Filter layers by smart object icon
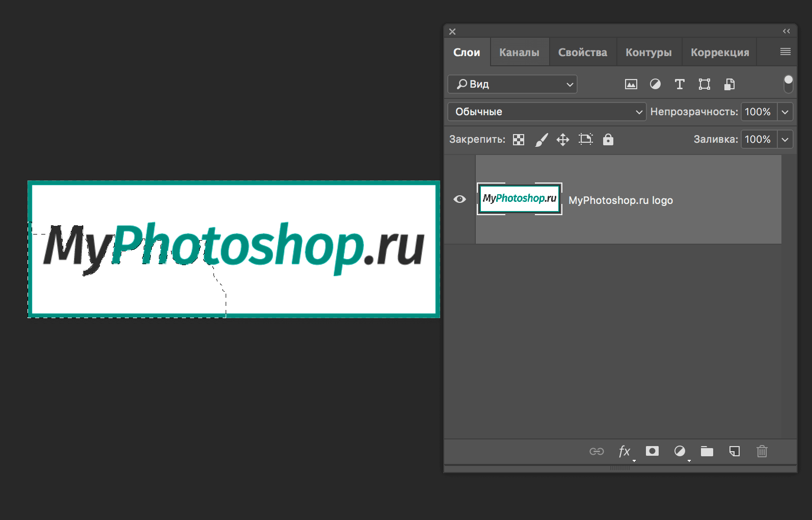812x520 pixels. pyautogui.click(x=729, y=84)
